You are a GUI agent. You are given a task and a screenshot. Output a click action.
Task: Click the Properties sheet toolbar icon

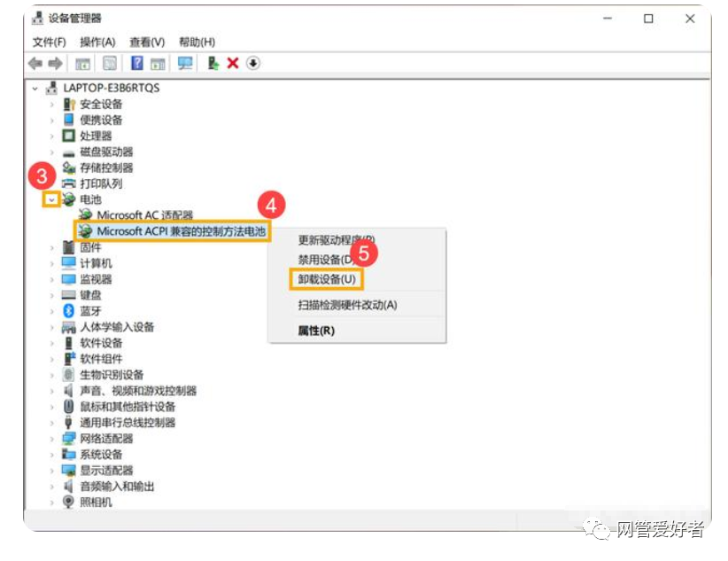click(110, 63)
